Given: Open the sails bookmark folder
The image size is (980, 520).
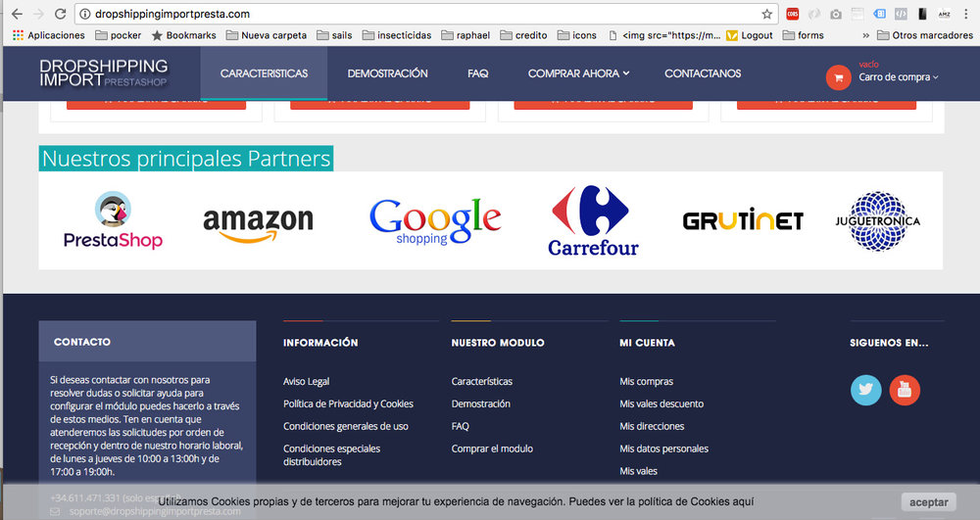Looking at the screenshot, I should click(334, 35).
